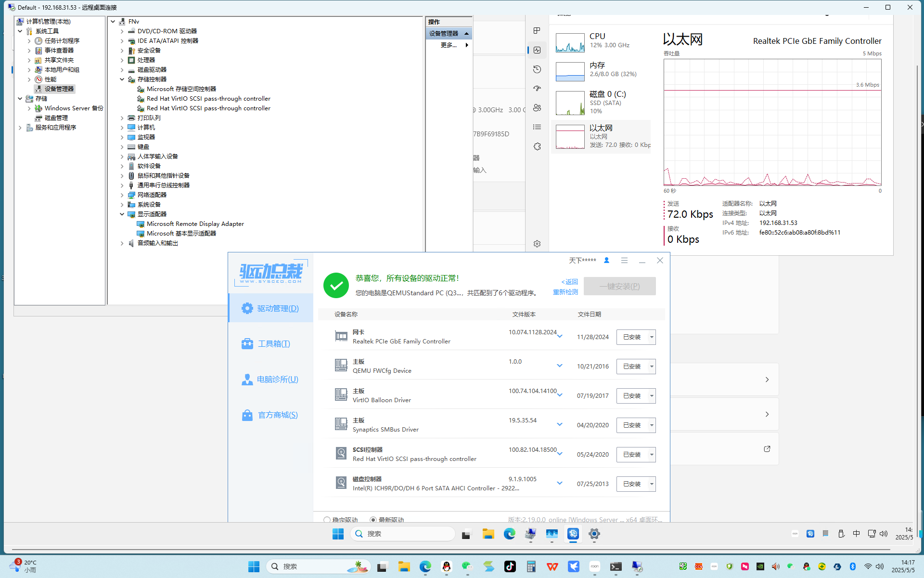Click the 重新检测 link
This screenshot has width=924, height=578.
pos(565,292)
